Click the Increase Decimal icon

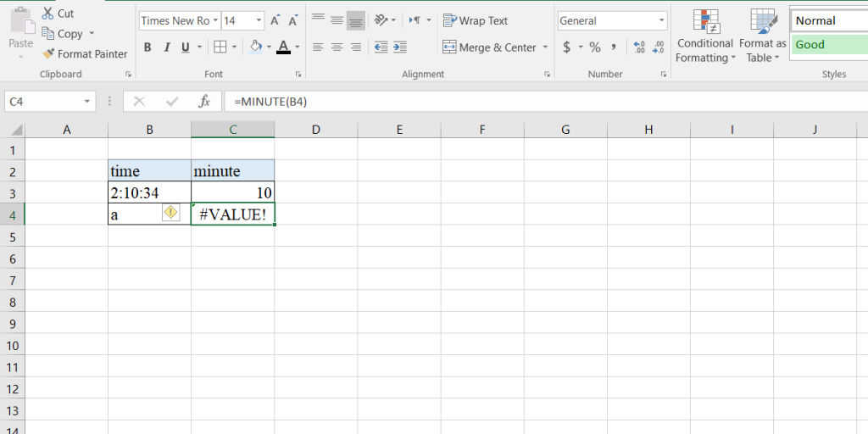(x=639, y=47)
